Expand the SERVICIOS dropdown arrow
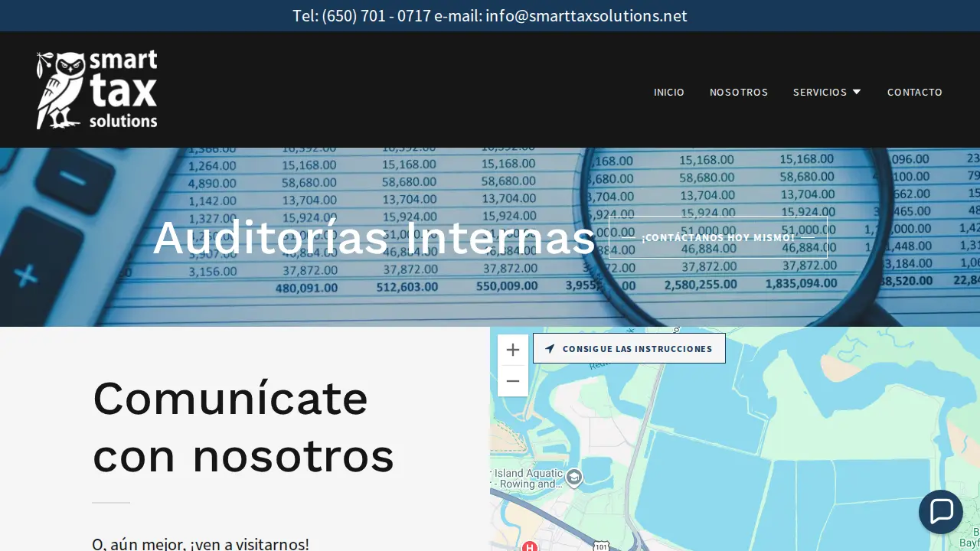The width and height of the screenshot is (980, 551). point(857,92)
